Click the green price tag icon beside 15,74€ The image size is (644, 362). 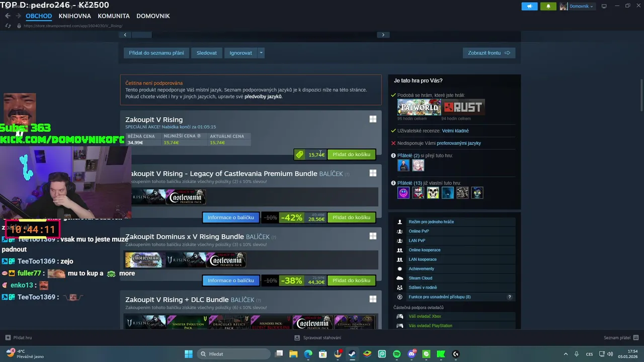click(299, 154)
